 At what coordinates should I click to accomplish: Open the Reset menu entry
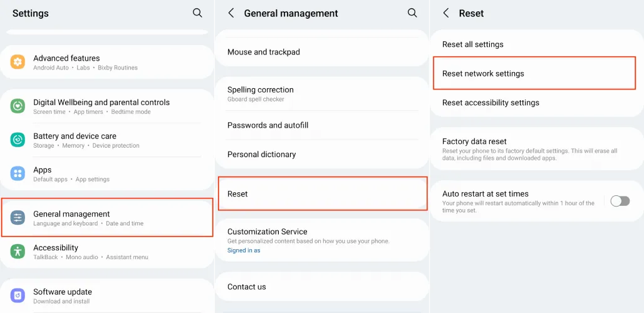click(322, 194)
